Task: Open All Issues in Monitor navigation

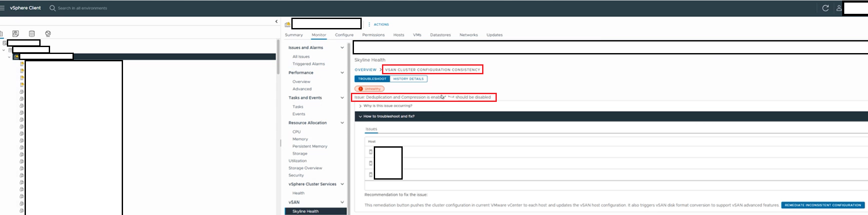Action: pos(301,57)
